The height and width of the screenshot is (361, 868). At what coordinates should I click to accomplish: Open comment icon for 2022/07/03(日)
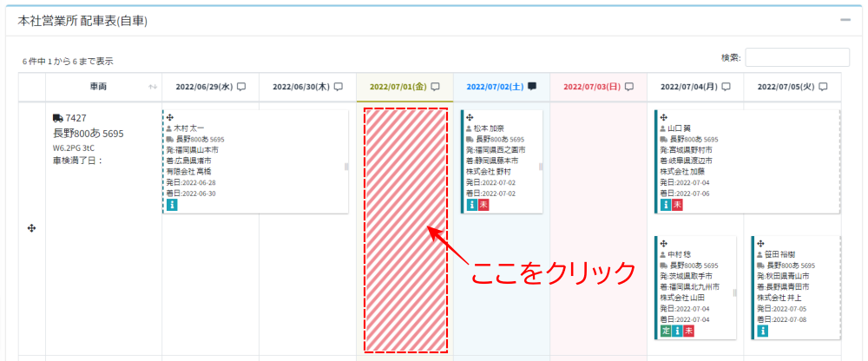point(629,87)
